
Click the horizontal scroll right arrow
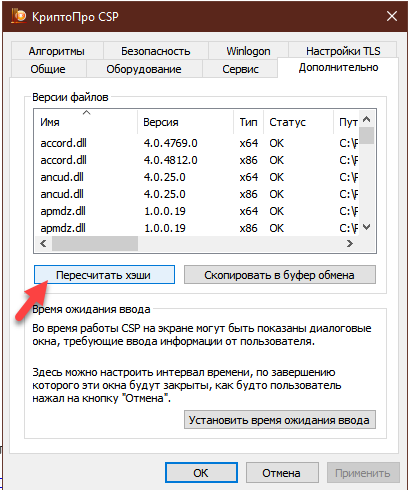click(x=350, y=244)
